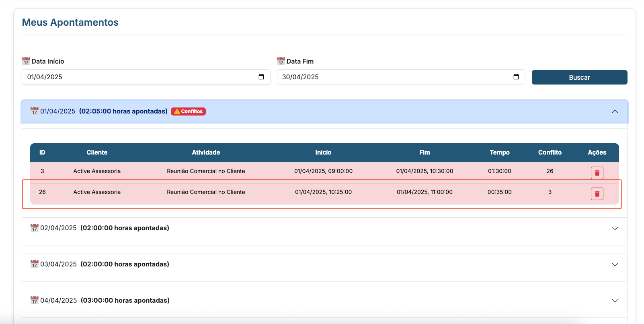The width and height of the screenshot is (644, 324).
Task: Click calendar icon beside 02/04/2025 row
Action: click(x=35, y=228)
